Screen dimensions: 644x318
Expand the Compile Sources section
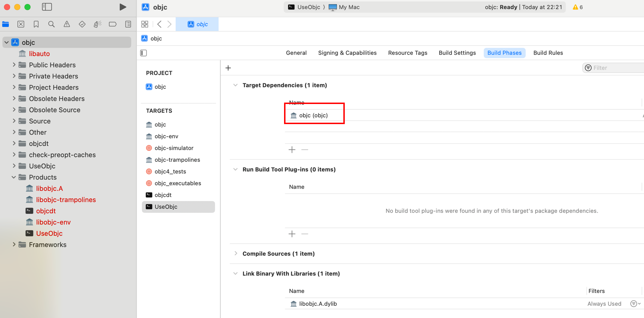tap(235, 254)
